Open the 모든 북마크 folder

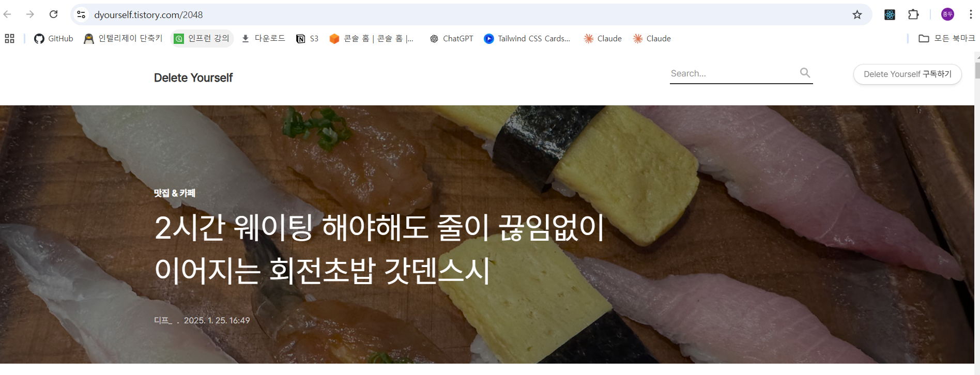pyautogui.click(x=946, y=39)
